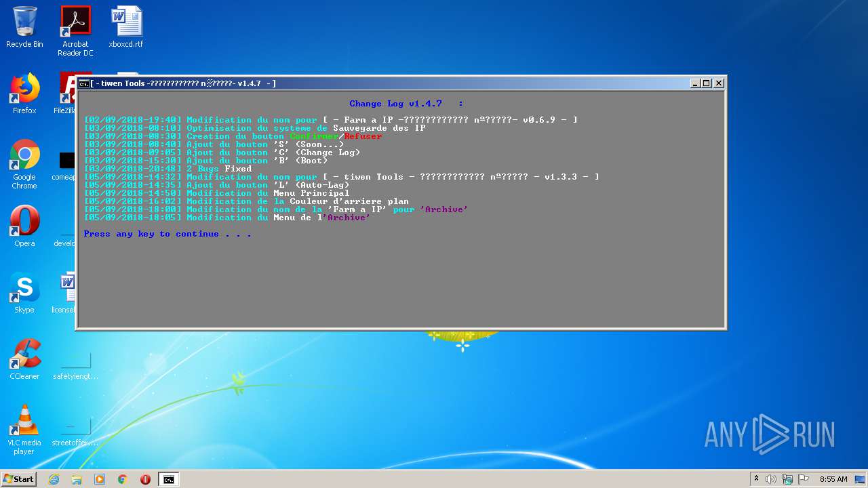Viewport: 868px width, 488px height.
Task: Open VLC media player shortcut
Action: (x=24, y=430)
